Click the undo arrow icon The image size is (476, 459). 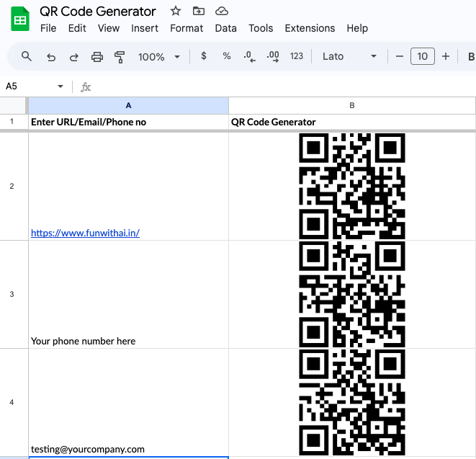[51, 57]
